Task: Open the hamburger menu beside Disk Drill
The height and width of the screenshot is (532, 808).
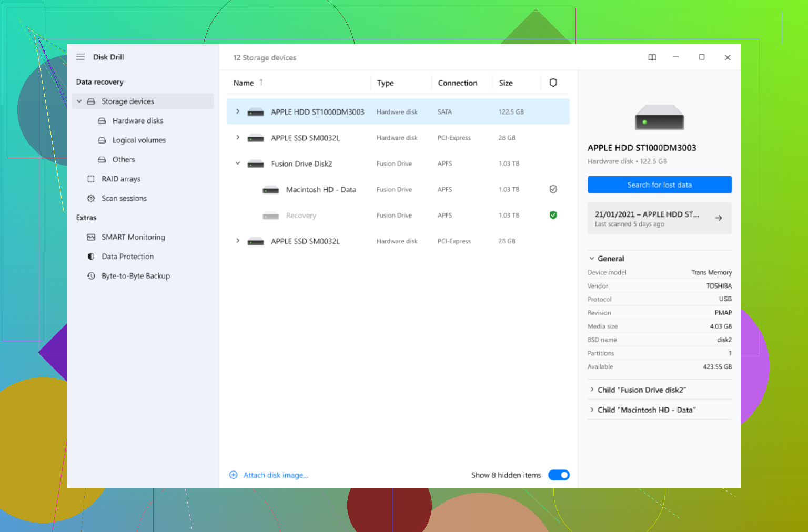Action: click(x=80, y=57)
